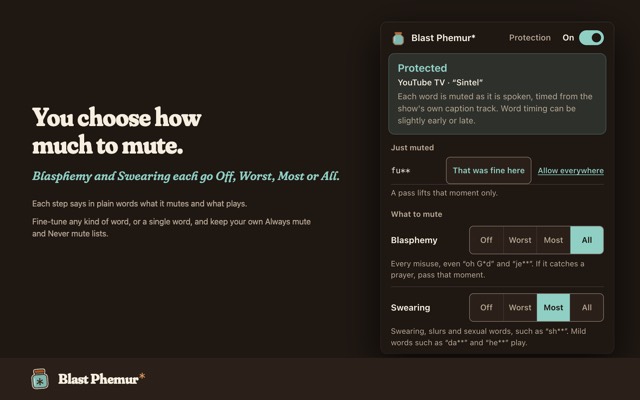Click 'A pass lifts that moment only.' note
640x400 pixels.
pyautogui.click(x=444, y=193)
